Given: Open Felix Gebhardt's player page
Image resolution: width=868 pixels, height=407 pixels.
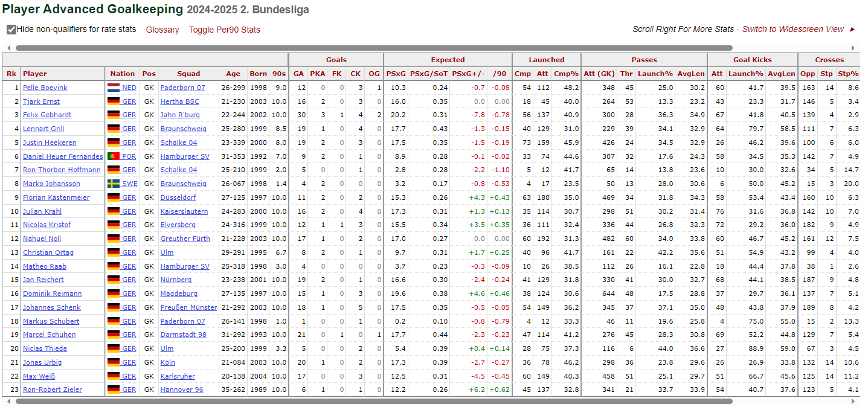Looking at the screenshot, I should pos(47,115).
